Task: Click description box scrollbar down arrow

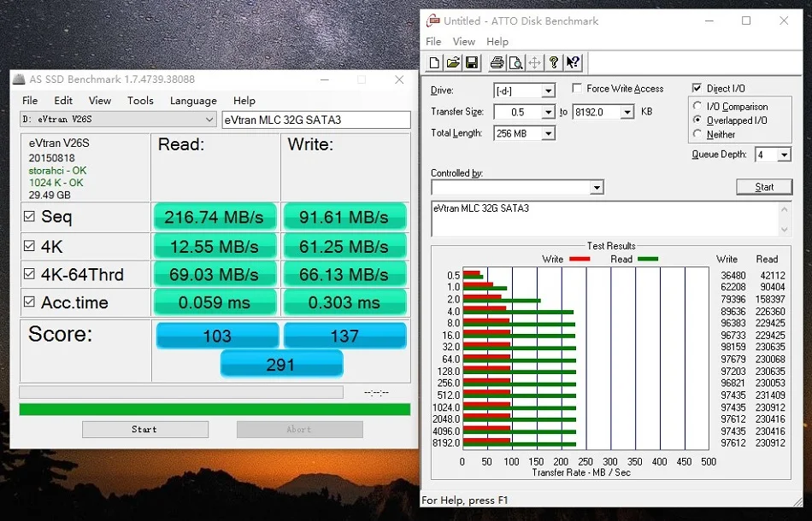Action: click(x=784, y=229)
